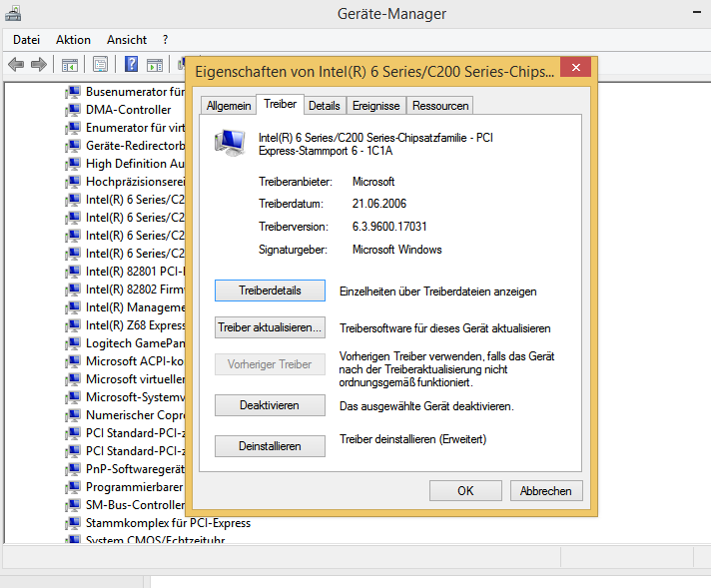
Task: Click the device icon beside Numerischer Copr
Action: click(x=73, y=415)
